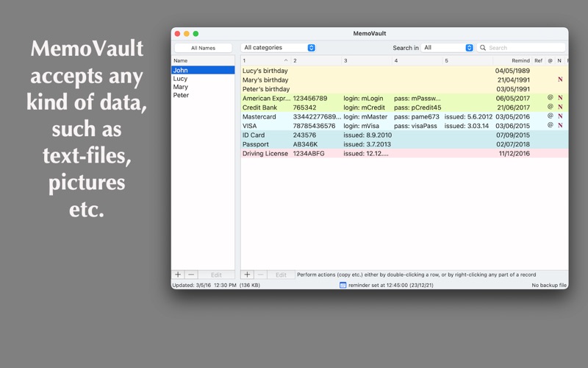The width and height of the screenshot is (588, 368).
Task: Click the reminder calendar icon in status bar
Action: point(343,285)
